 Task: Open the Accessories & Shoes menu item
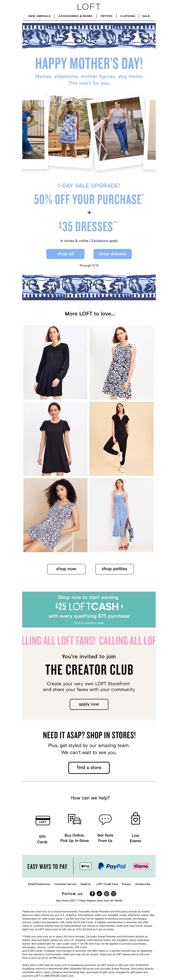[75, 16]
